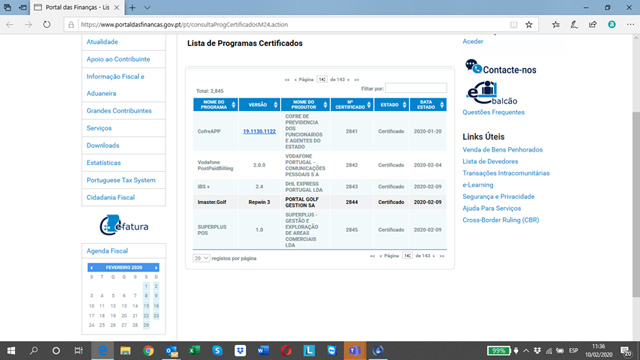The height and width of the screenshot is (360, 640).
Task: Sort by Nº Certificado column
Action: 352,105
